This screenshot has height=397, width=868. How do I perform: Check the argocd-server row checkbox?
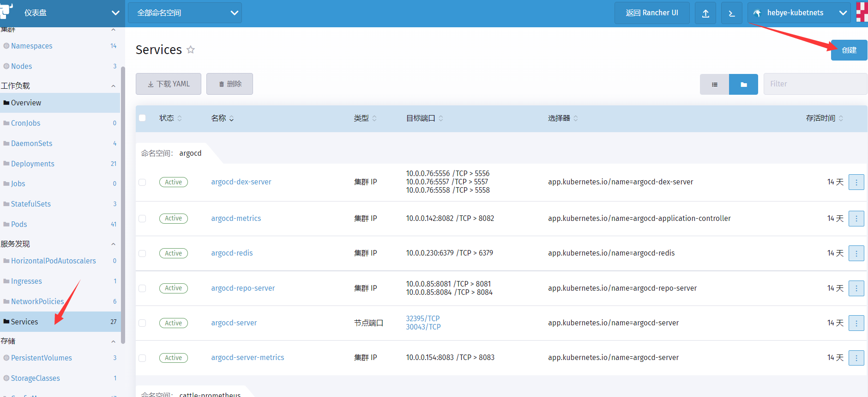[x=142, y=323]
